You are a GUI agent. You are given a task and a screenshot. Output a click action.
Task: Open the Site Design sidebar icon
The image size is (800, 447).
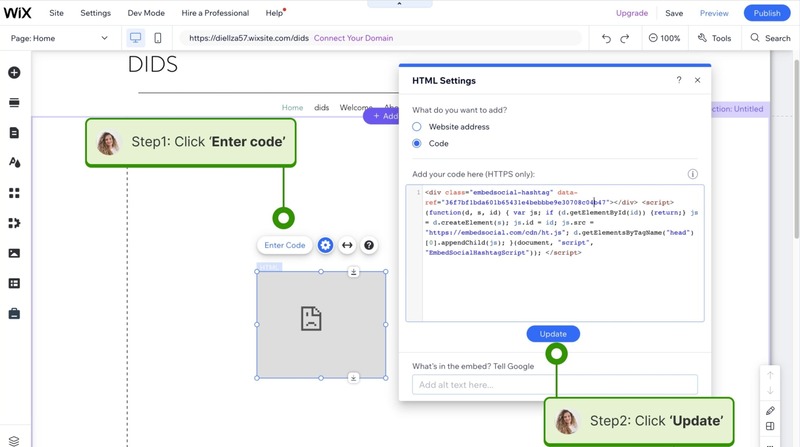14,163
